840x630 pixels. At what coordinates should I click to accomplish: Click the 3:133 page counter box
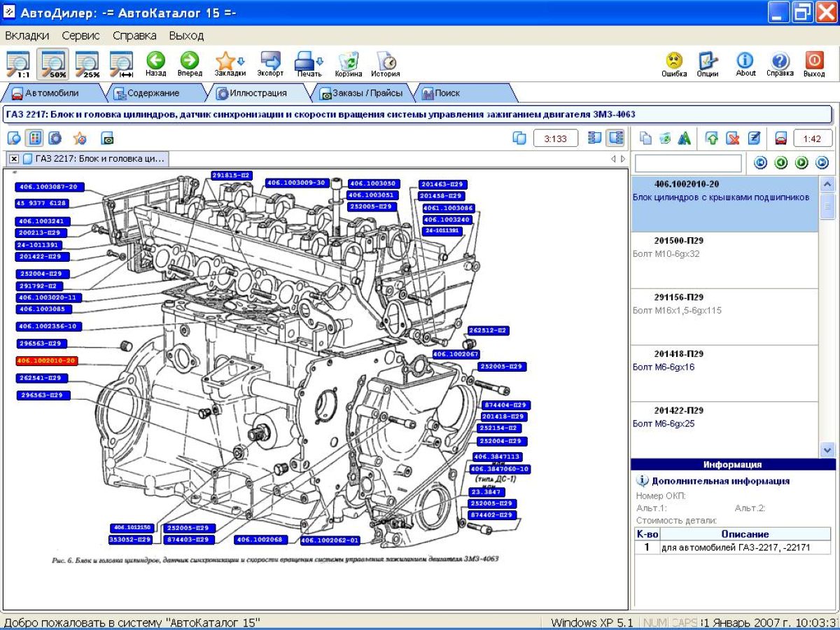[x=555, y=138]
